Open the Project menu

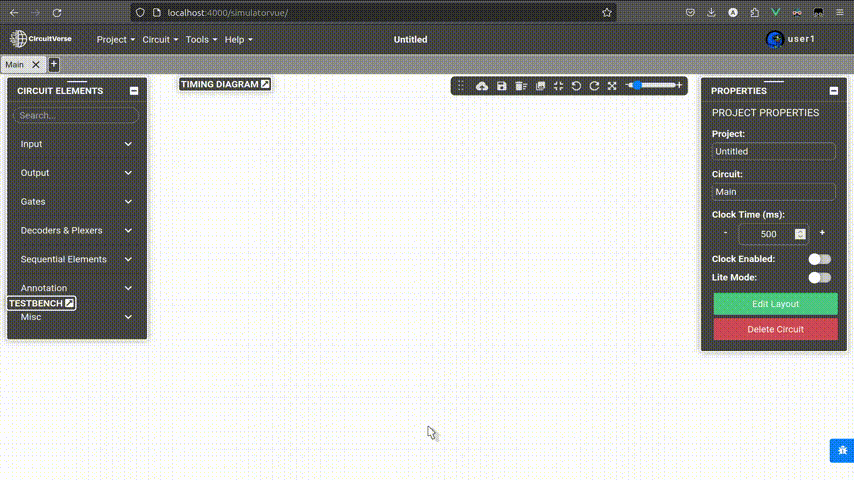(115, 40)
